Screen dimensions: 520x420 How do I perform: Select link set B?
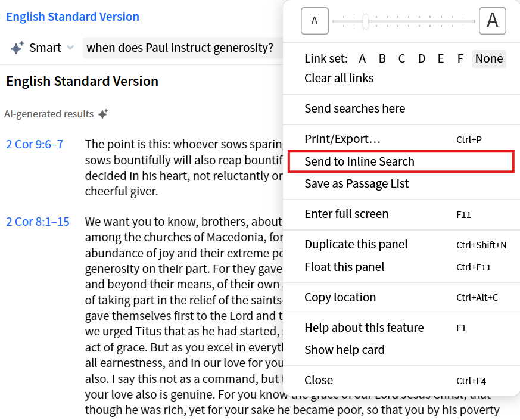point(382,59)
